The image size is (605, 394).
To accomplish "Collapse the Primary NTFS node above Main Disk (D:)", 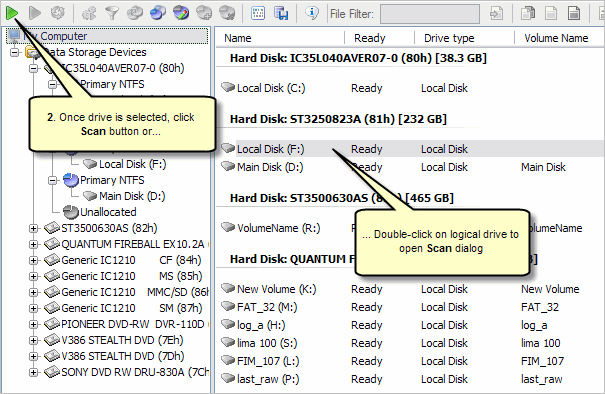I will coord(52,180).
